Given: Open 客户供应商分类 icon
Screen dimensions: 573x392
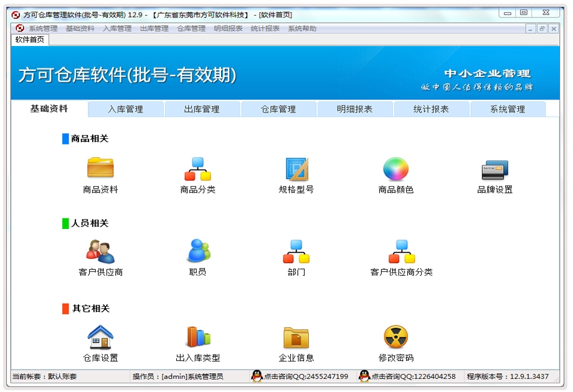Looking at the screenshot, I should (x=402, y=251).
